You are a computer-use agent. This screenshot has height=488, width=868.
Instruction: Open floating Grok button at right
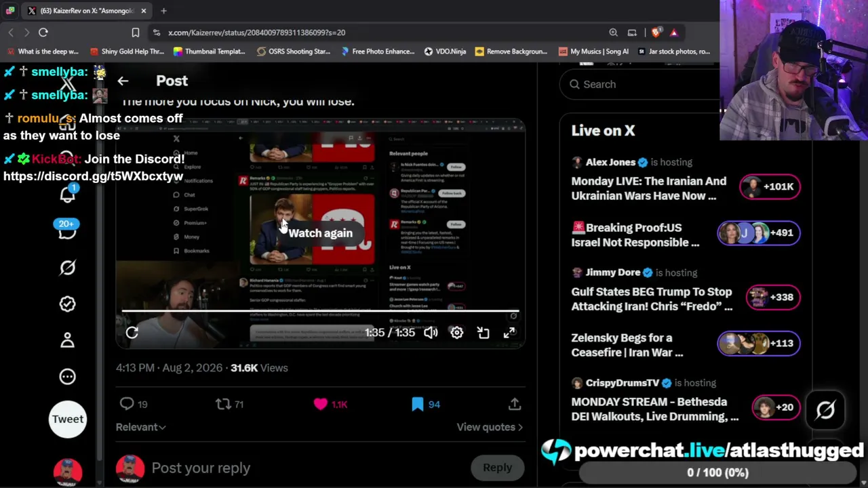tap(825, 410)
